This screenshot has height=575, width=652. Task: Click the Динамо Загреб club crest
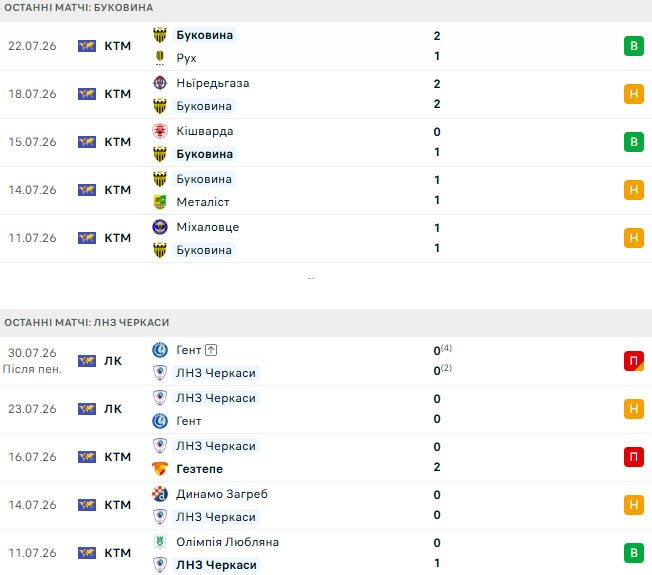(160, 494)
